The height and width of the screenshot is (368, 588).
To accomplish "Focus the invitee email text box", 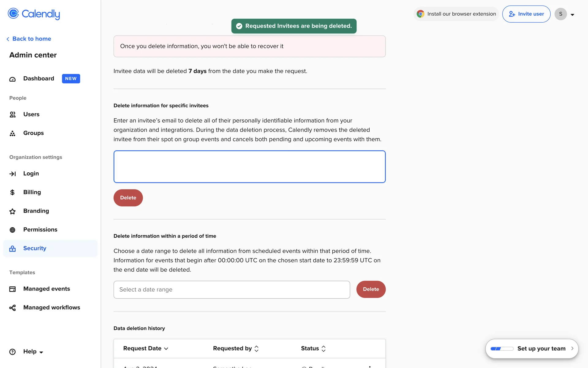I will (249, 167).
